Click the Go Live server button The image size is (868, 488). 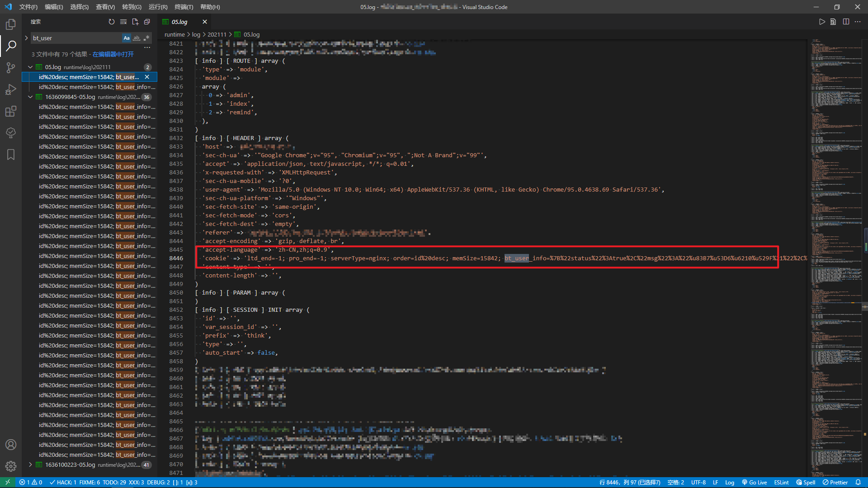coord(755,482)
